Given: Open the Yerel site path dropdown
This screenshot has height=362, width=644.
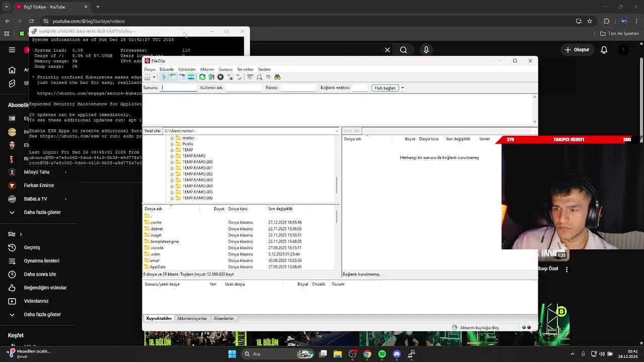Looking at the screenshot, I should tap(337, 131).
